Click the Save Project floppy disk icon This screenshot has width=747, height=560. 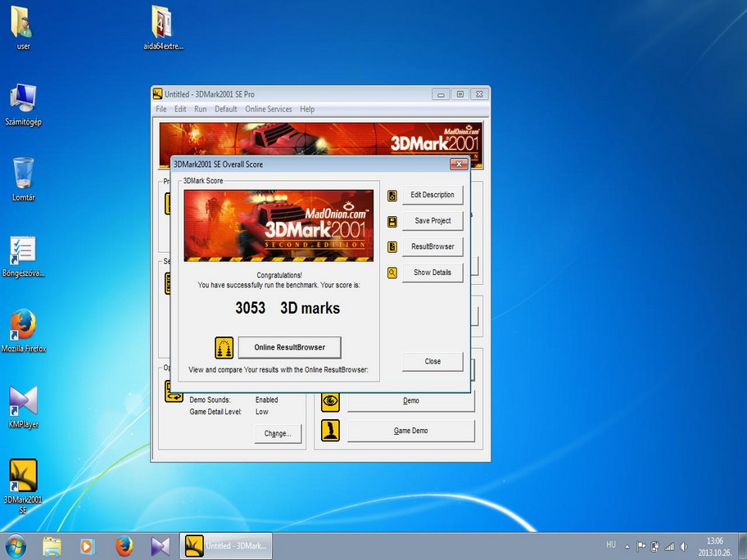(392, 221)
